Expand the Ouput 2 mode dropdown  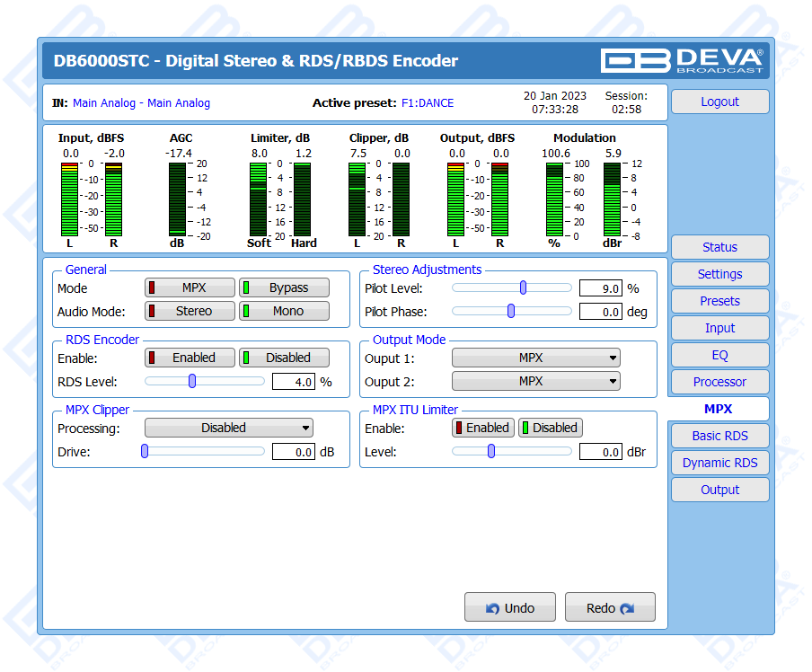tap(535, 381)
